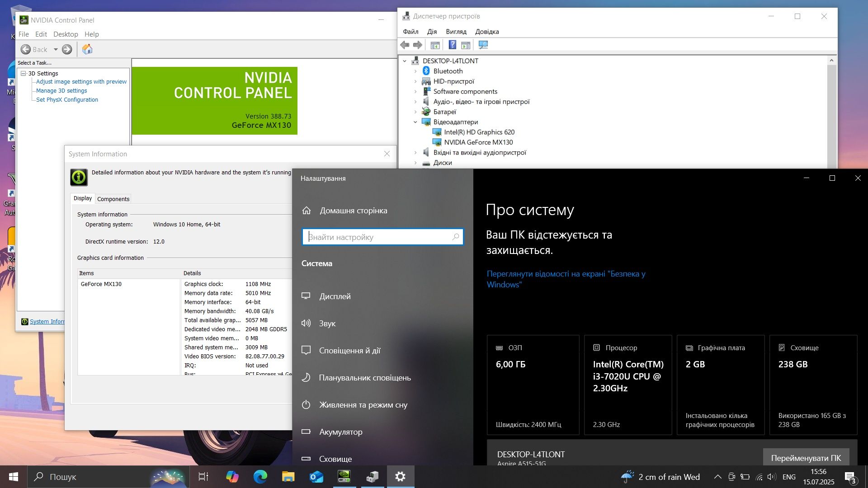
Task: Open Довідка menu in Device Manager
Action: (487, 32)
